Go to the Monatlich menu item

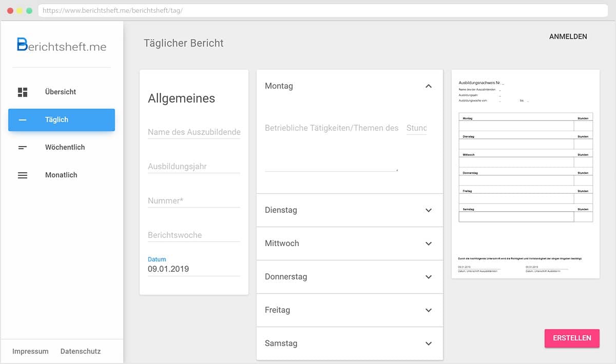pyautogui.click(x=61, y=175)
